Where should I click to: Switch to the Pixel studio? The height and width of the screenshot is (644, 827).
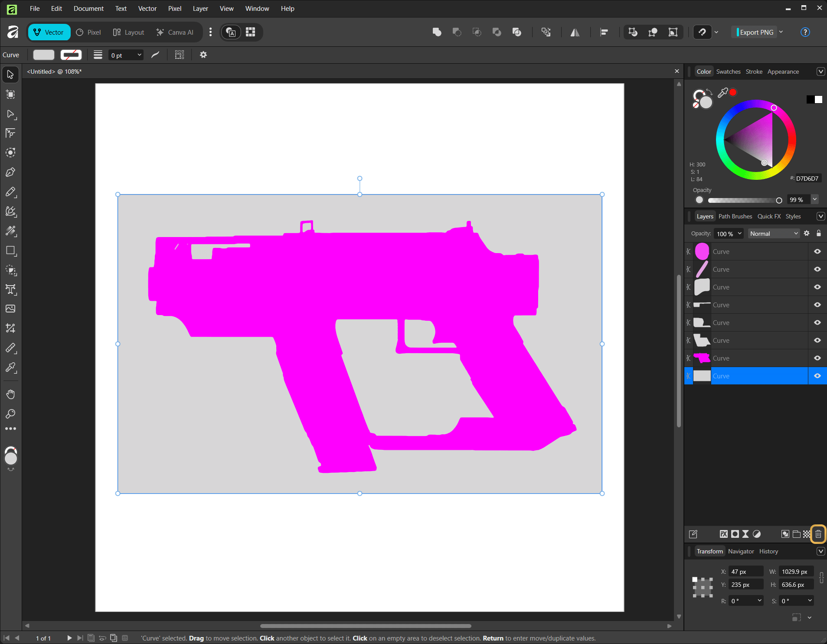[89, 32]
